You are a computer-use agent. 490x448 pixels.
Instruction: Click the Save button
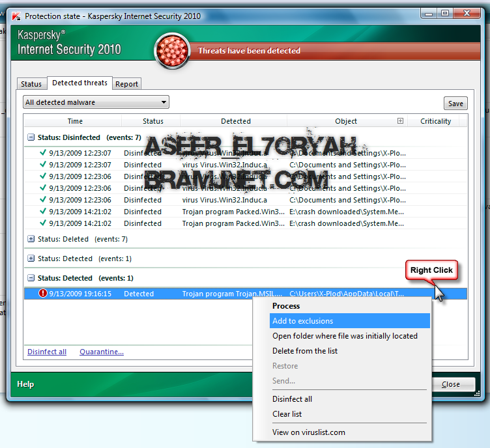click(455, 104)
